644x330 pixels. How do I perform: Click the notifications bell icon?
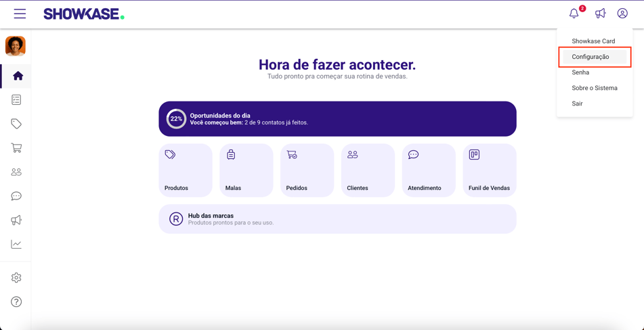[x=574, y=14]
